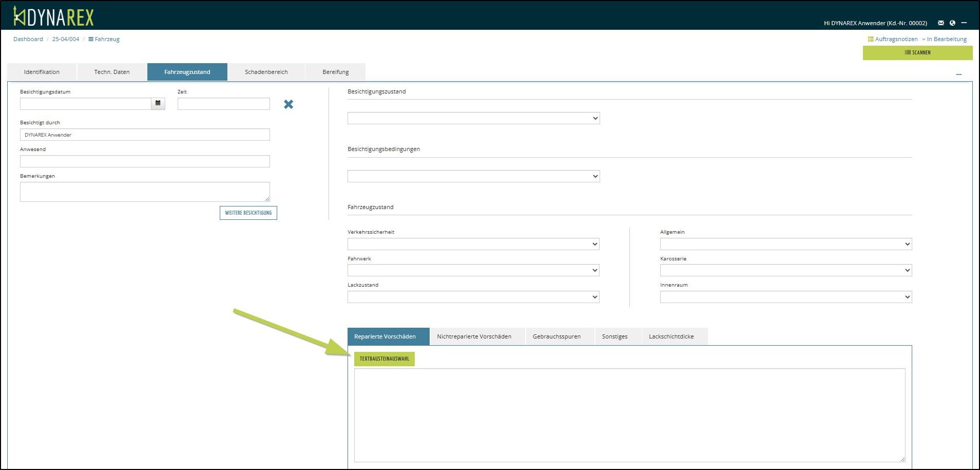Open the Besichtigungsdatum calendar picker
980x470 pixels.
[158, 103]
